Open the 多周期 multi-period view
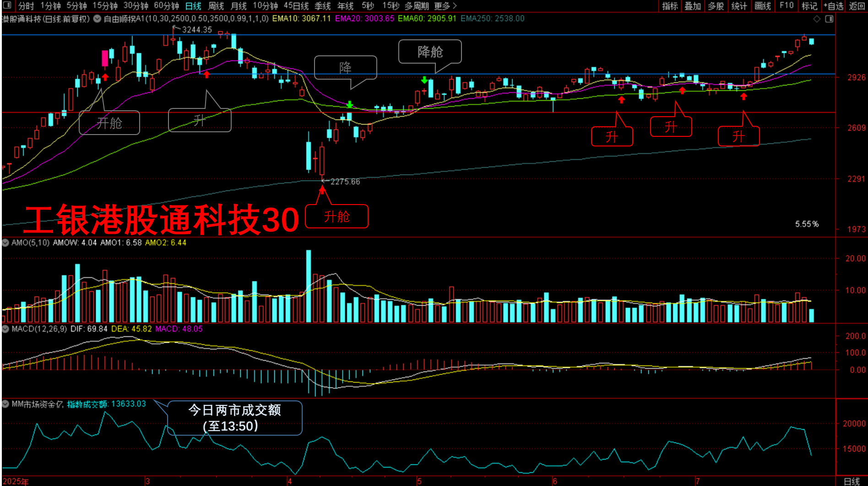This screenshot has width=868, height=486. coord(417,6)
